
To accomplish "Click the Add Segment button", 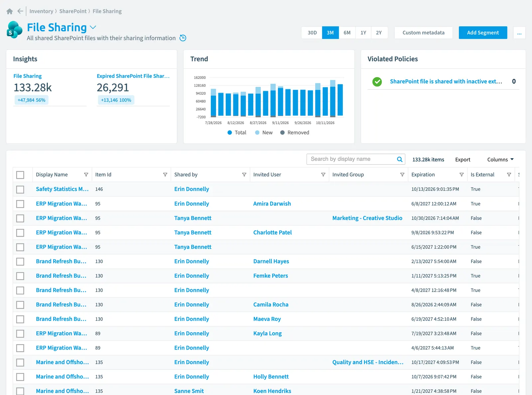I will coord(483,33).
